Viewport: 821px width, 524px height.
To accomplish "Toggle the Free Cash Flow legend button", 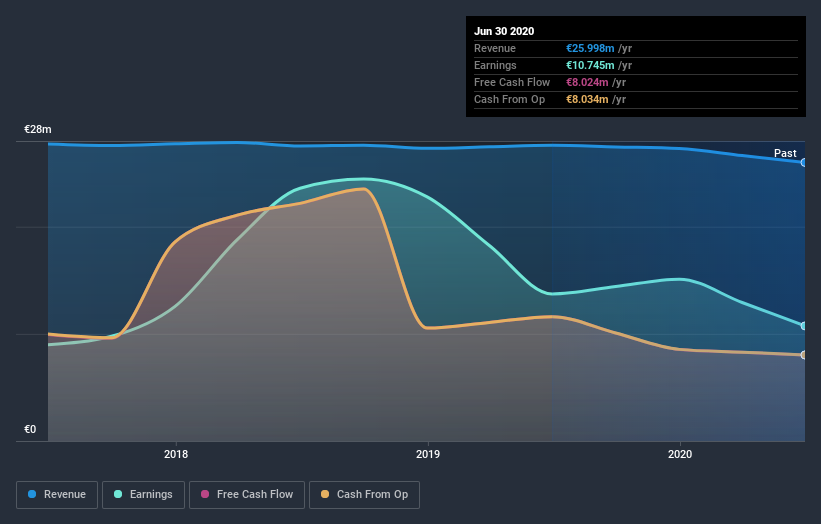I will click(x=247, y=495).
